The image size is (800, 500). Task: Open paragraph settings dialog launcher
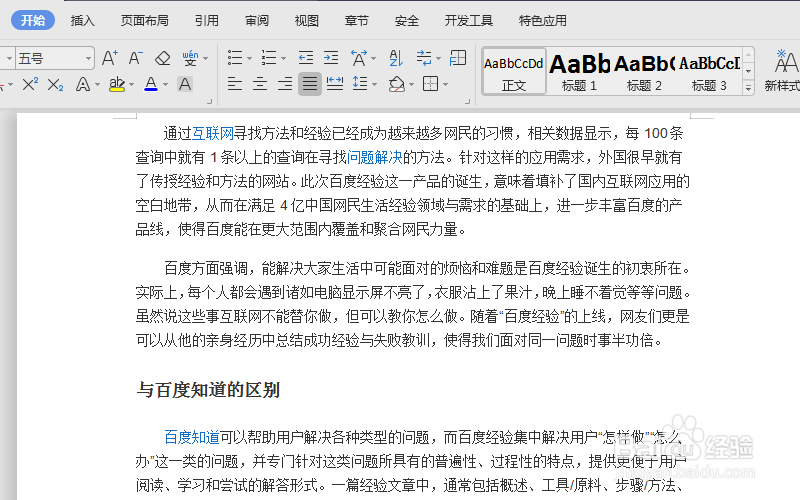467,102
